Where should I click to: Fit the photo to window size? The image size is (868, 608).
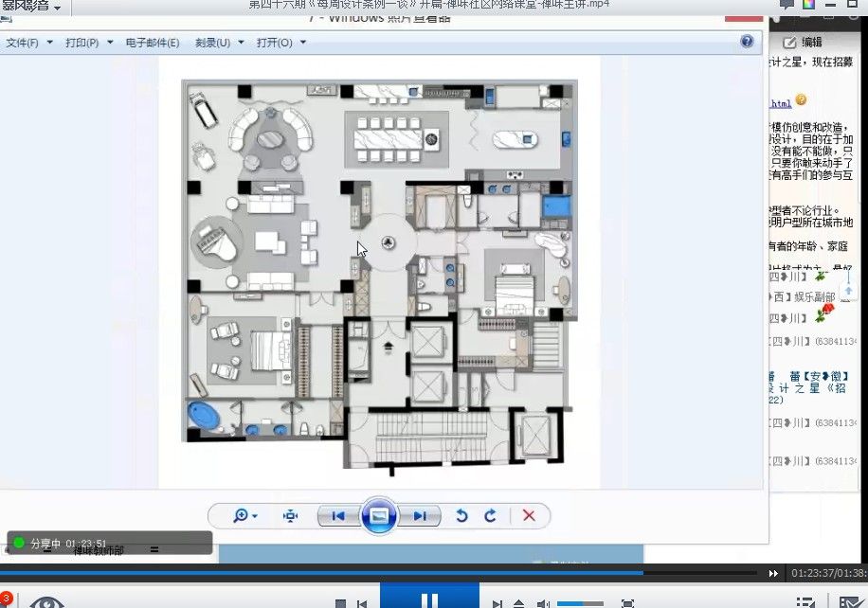[x=290, y=515]
